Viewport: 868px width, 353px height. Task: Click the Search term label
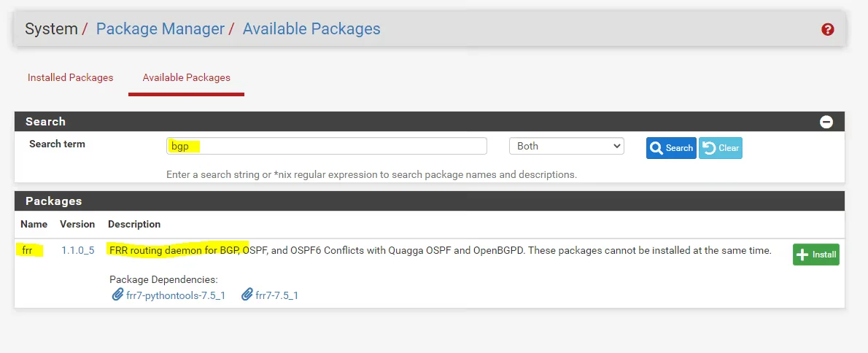tap(57, 144)
